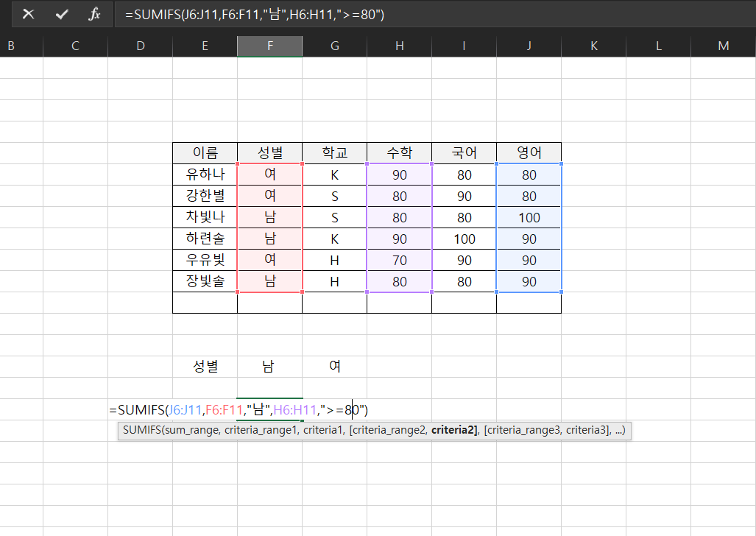Select the 학교 header cell

(x=334, y=153)
